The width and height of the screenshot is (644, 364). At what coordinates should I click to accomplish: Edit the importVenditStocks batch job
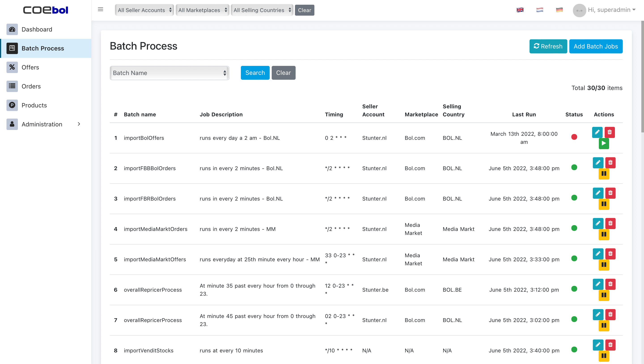pos(598,345)
